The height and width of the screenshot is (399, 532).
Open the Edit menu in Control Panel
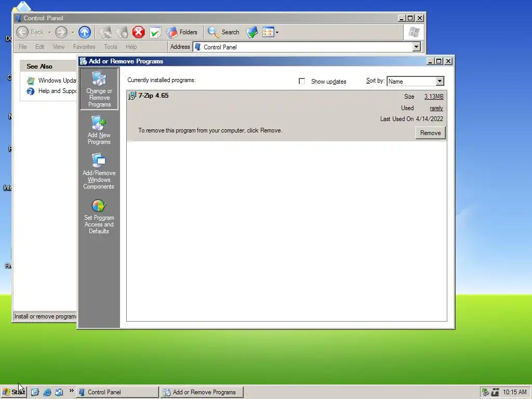tap(39, 47)
